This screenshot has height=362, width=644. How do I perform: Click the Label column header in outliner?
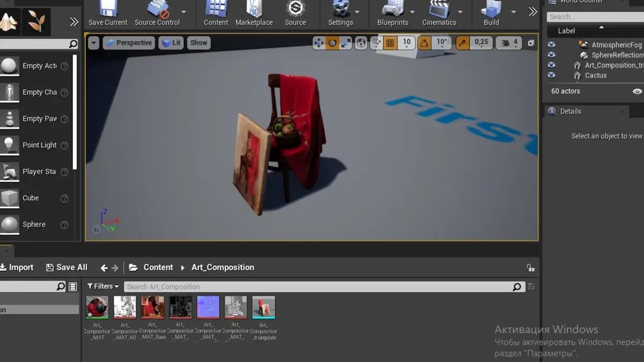(566, 31)
